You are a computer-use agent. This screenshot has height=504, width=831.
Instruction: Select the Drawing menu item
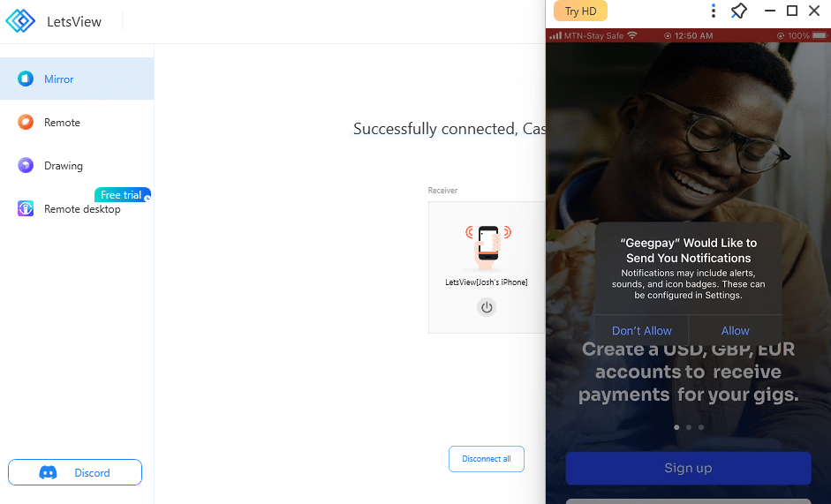pos(77,165)
